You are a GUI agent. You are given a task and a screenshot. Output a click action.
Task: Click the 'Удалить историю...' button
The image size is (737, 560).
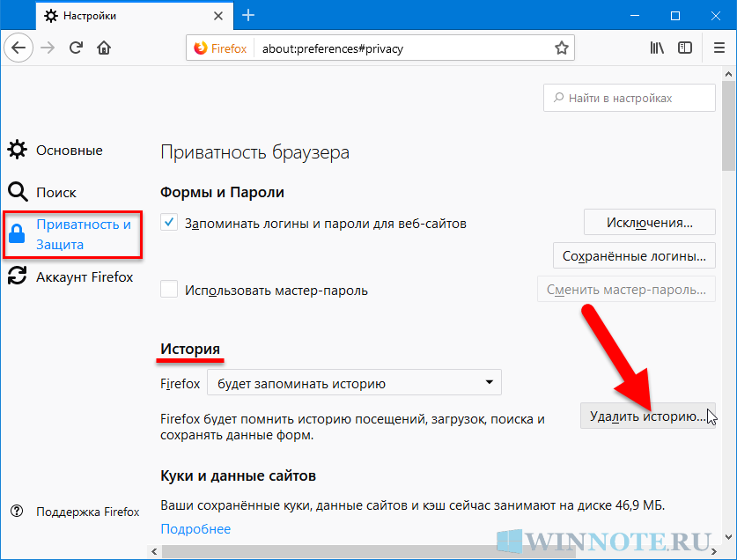click(x=648, y=416)
